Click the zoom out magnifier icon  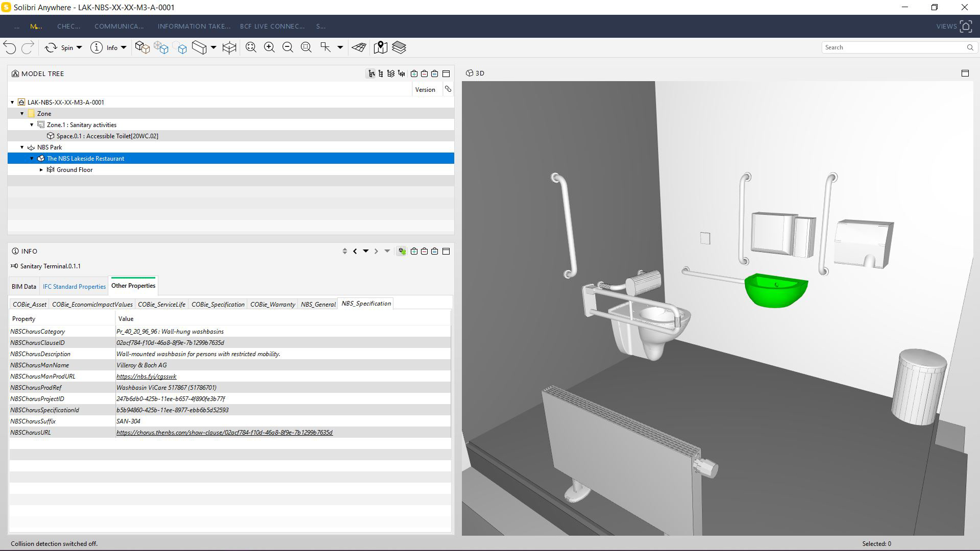click(287, 47)
